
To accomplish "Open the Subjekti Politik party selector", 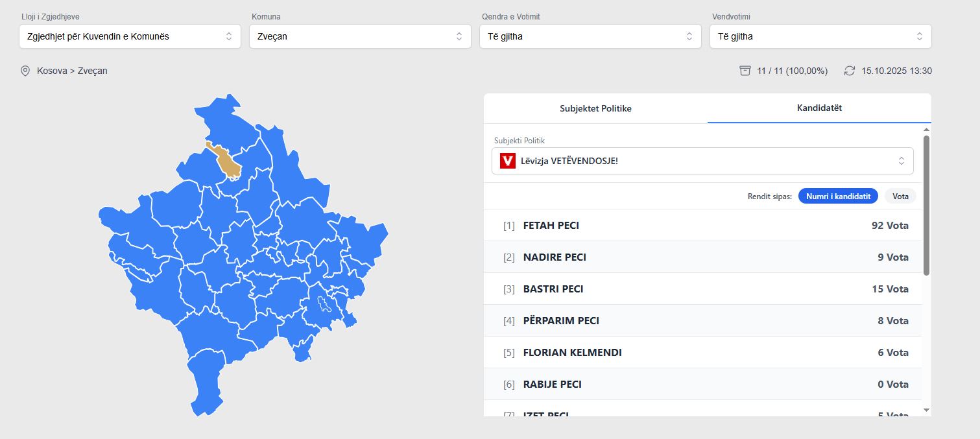I will pyautogui.click(x=702, y=161).
